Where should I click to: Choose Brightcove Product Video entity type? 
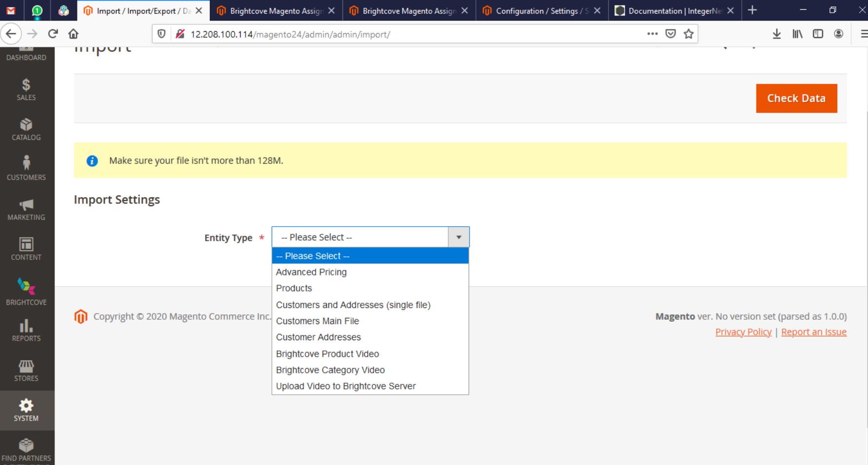[327, 353]
